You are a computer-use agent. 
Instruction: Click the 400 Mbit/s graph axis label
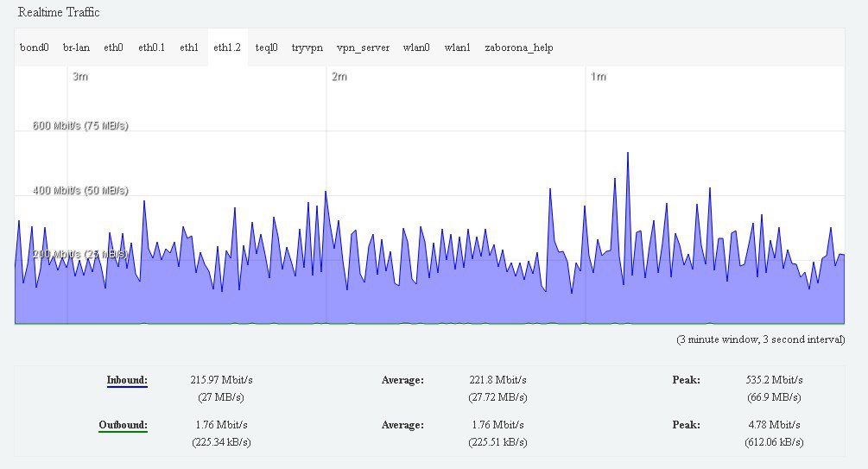(x=80, y=191)
